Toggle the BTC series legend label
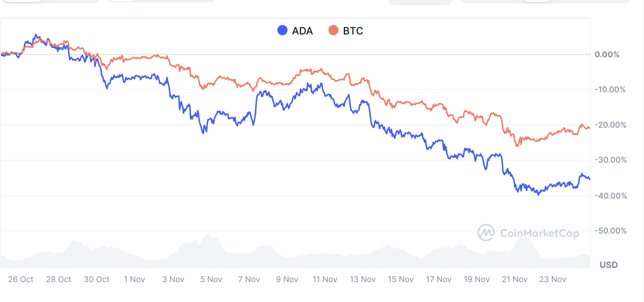644x302 pixels. 353,31
